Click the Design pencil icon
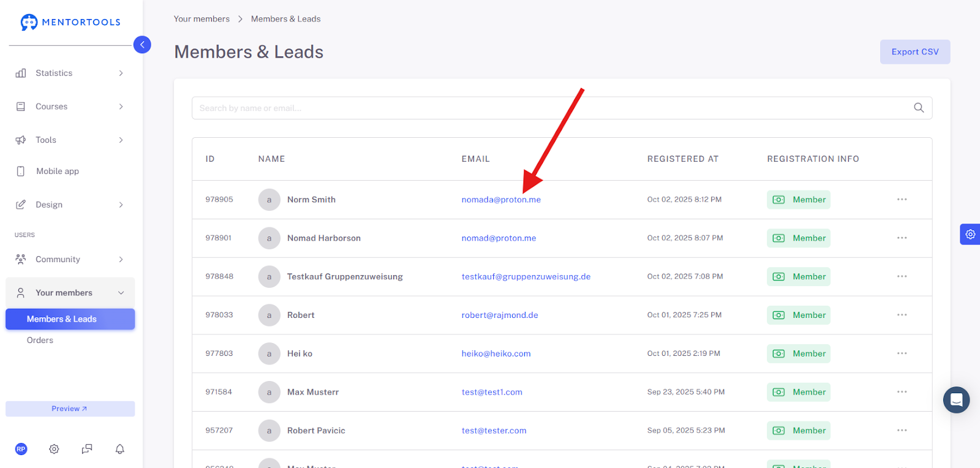This screenshot has height=468, width=980. click(x=21, y=205)
